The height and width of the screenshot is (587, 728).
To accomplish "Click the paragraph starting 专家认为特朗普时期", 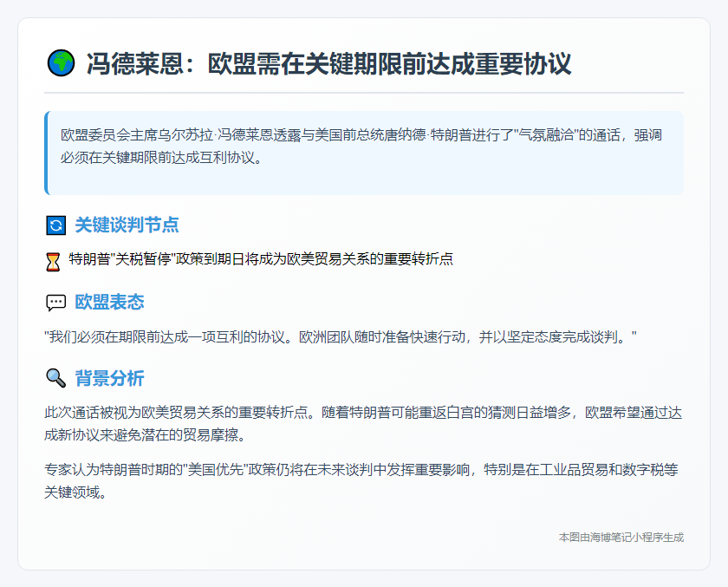I will (x=361, y=480).
